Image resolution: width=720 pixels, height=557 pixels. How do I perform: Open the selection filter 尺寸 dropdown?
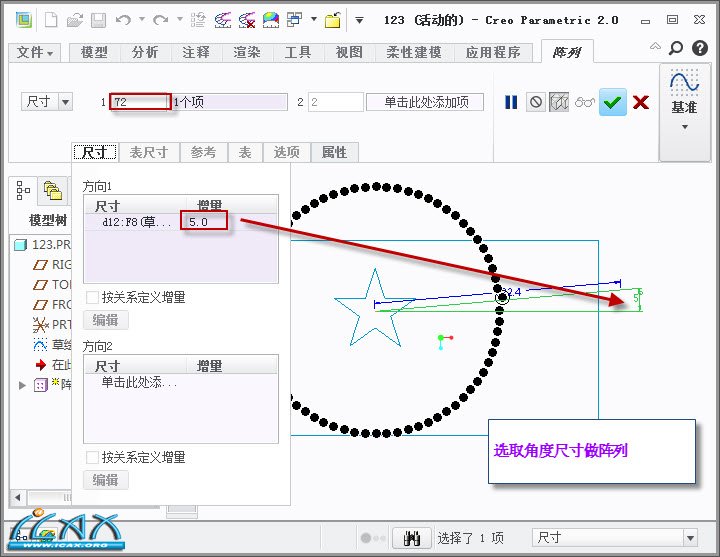click(x=690, y=538)
